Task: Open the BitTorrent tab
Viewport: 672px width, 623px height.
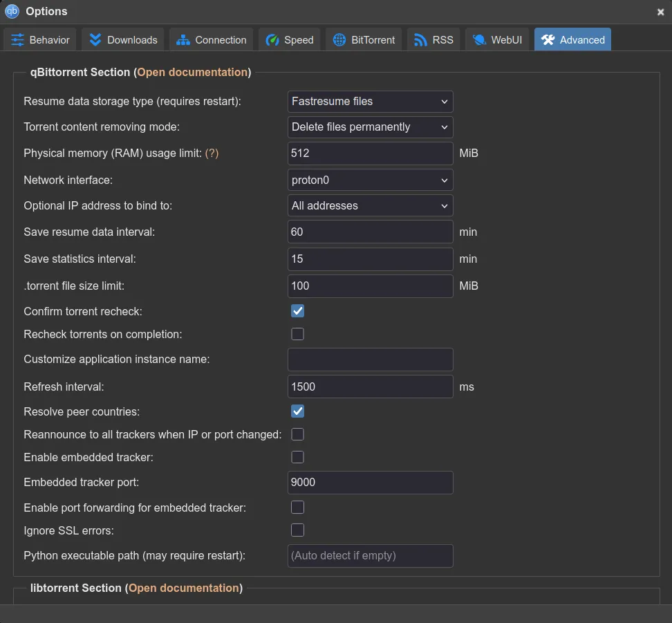Action: pos(364,40)
